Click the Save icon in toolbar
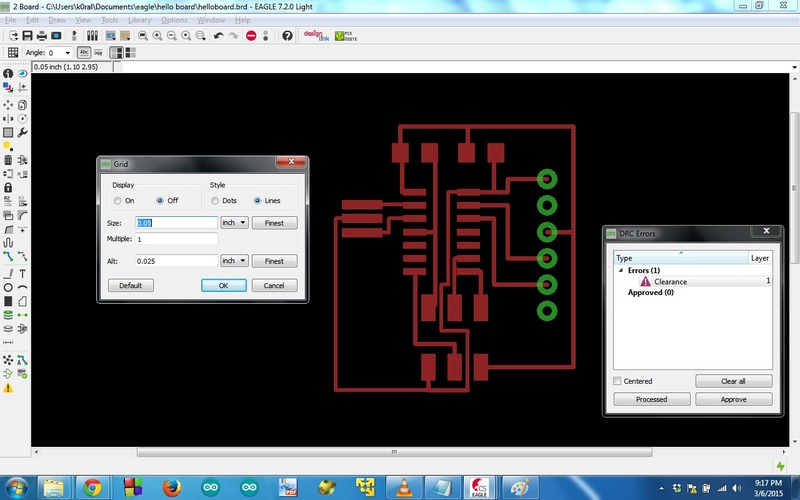The height and width of the screenshot is (500, 800). click(28, 36)
